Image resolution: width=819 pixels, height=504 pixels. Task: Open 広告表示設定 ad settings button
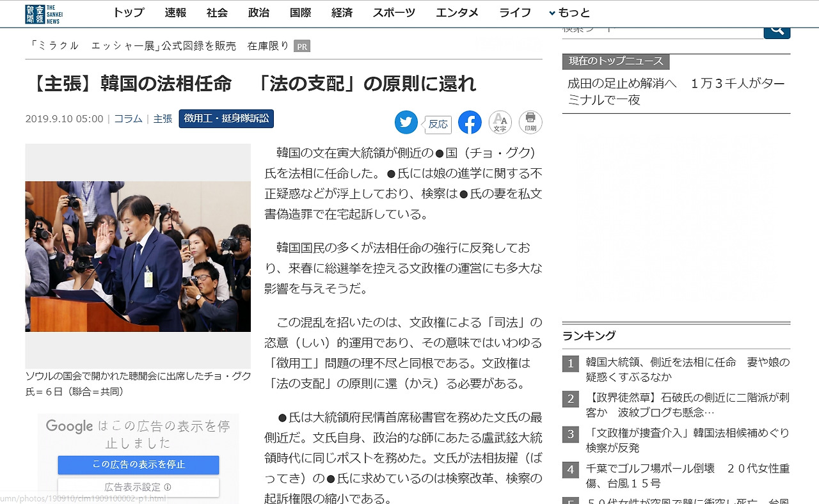click(x=138, y=487)
